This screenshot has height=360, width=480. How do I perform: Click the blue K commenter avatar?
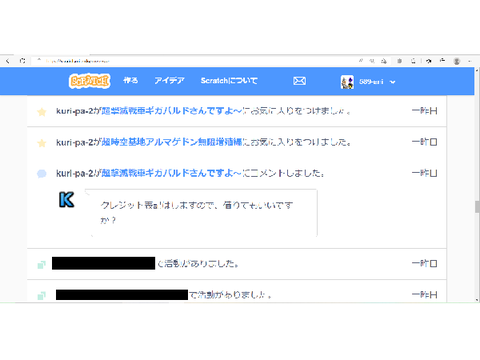[66, 200]
